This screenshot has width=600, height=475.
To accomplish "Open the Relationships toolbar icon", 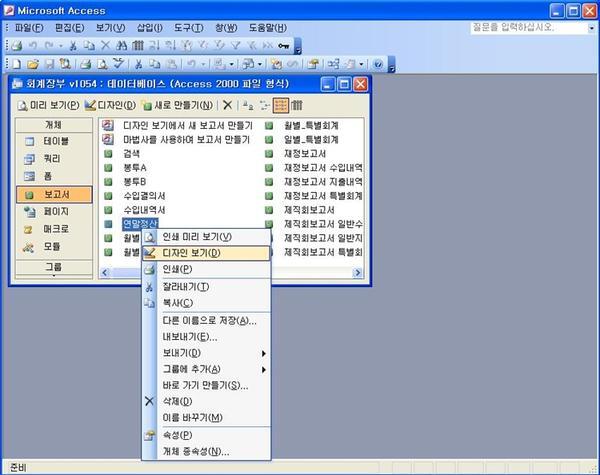I will (x=333, y=64).
